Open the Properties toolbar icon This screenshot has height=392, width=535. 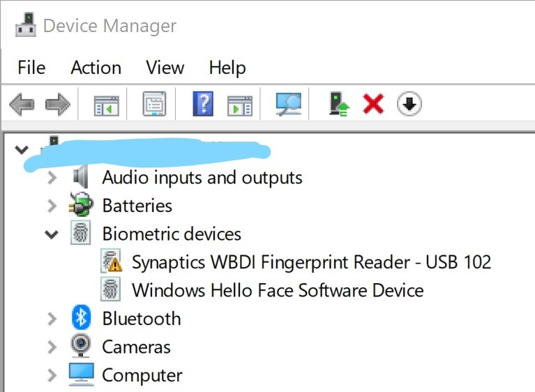click(x=154, y=105)
